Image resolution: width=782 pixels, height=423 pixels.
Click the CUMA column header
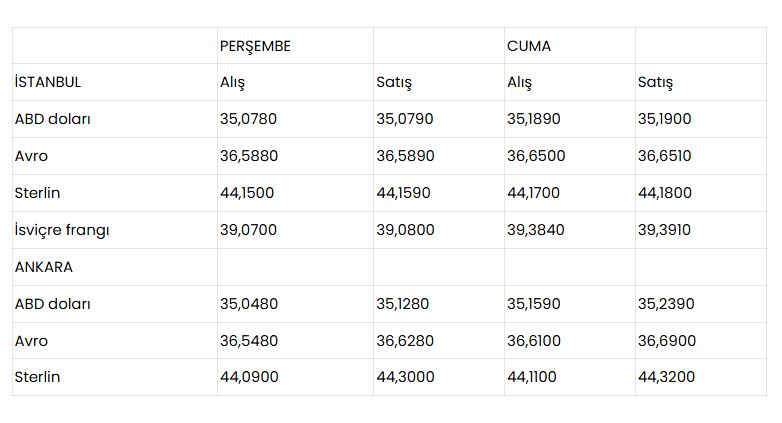click(529, 46)
